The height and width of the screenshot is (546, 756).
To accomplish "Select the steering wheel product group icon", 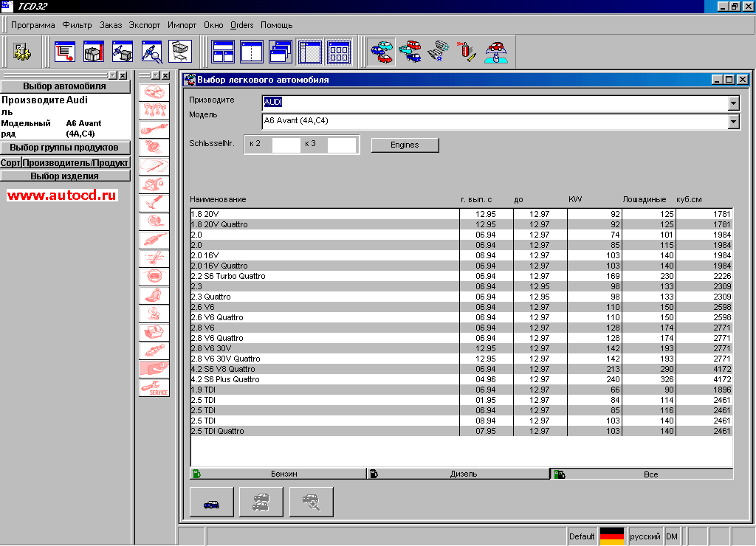I will [154, 277].
